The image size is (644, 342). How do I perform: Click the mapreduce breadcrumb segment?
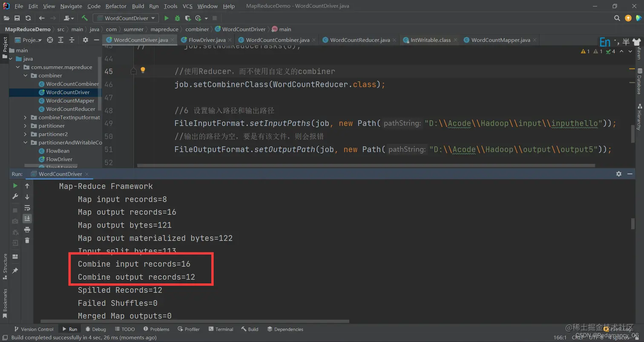click(164, 29)
